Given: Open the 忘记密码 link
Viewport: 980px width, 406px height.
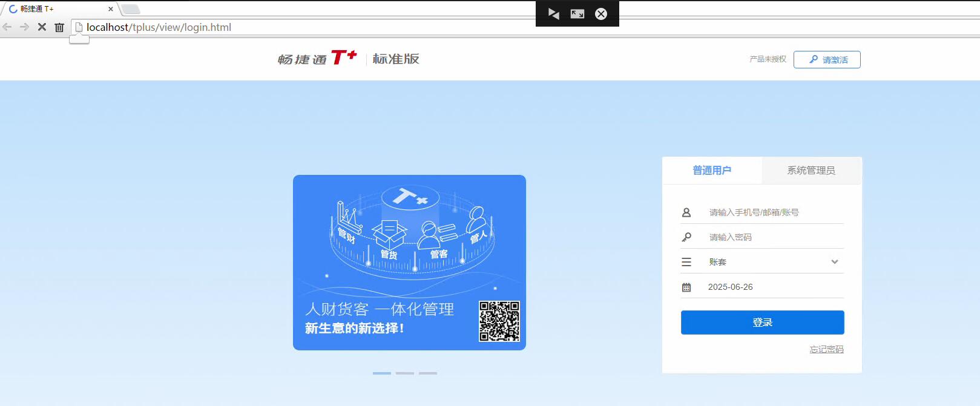Looking at the screenshot, I should point(827,349).
